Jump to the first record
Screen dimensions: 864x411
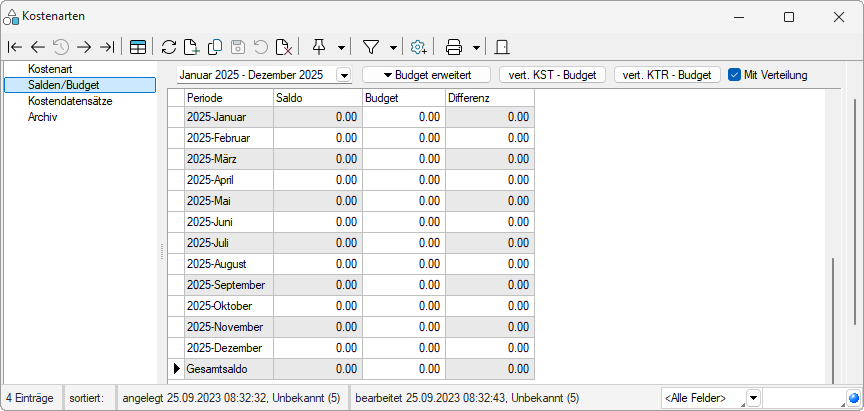pos(14,47)
